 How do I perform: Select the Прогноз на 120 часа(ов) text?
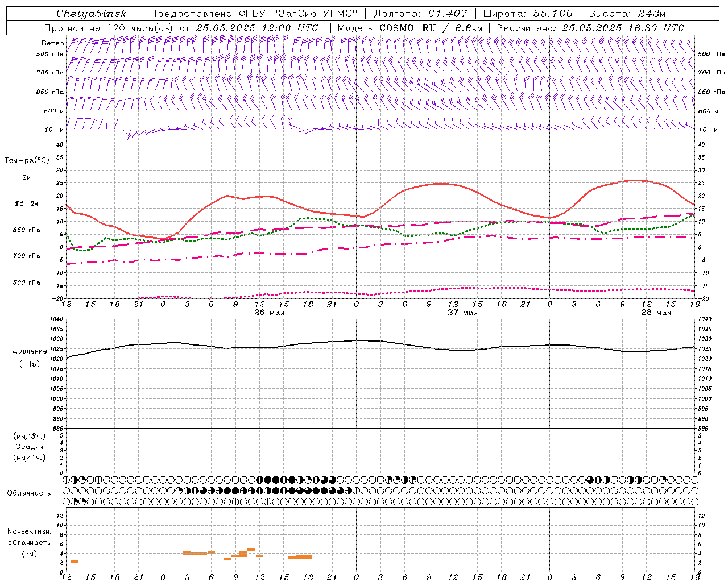coord(109,28)
